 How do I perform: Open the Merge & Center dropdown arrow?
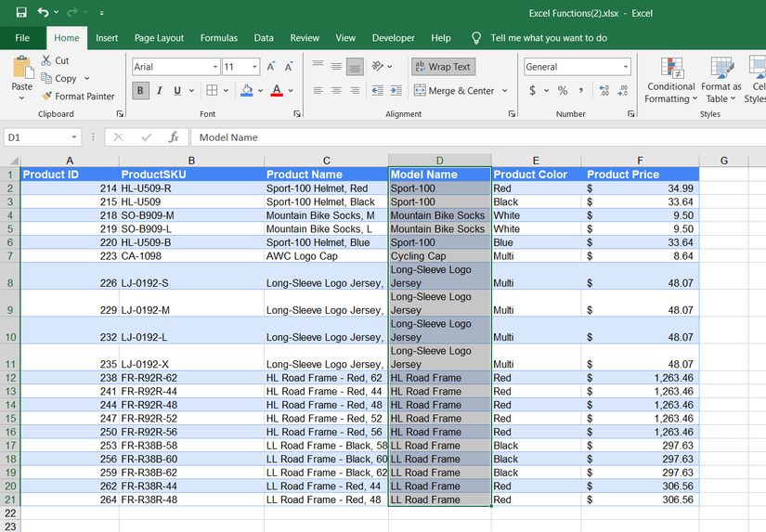505,91
